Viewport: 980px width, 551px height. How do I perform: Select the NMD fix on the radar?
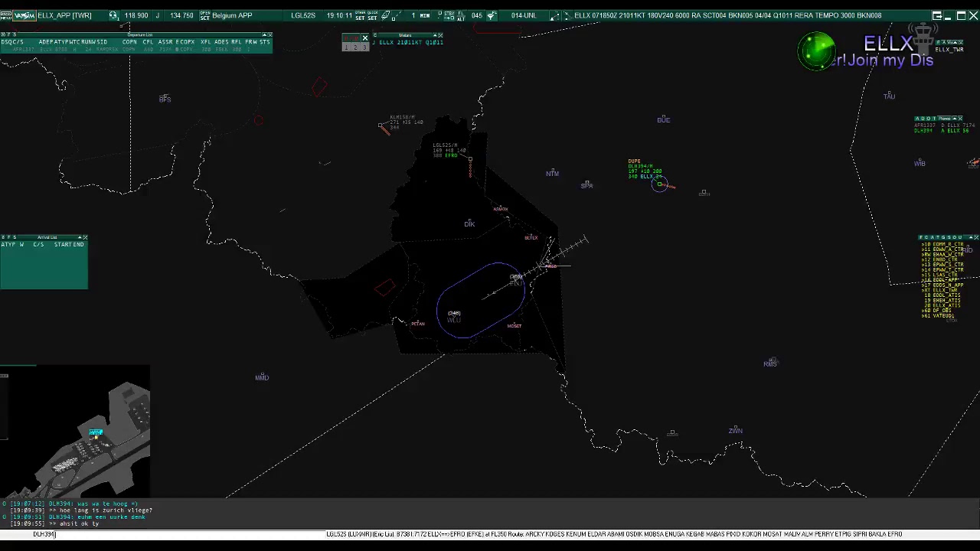[x=262, y=377]
